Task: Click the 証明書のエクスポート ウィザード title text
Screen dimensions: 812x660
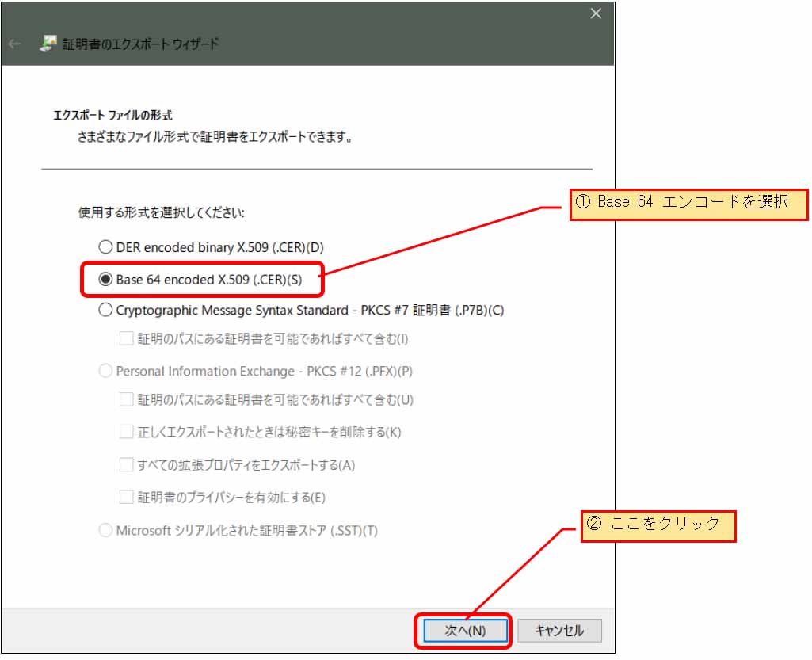Action: pyautogui.click(x=141, y=44)
